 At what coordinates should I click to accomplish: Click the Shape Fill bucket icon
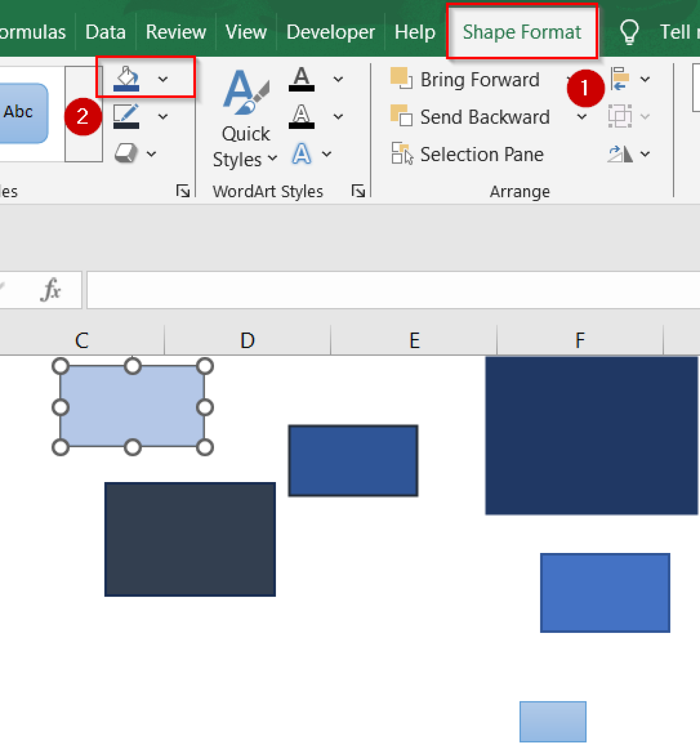coord(127,79)
